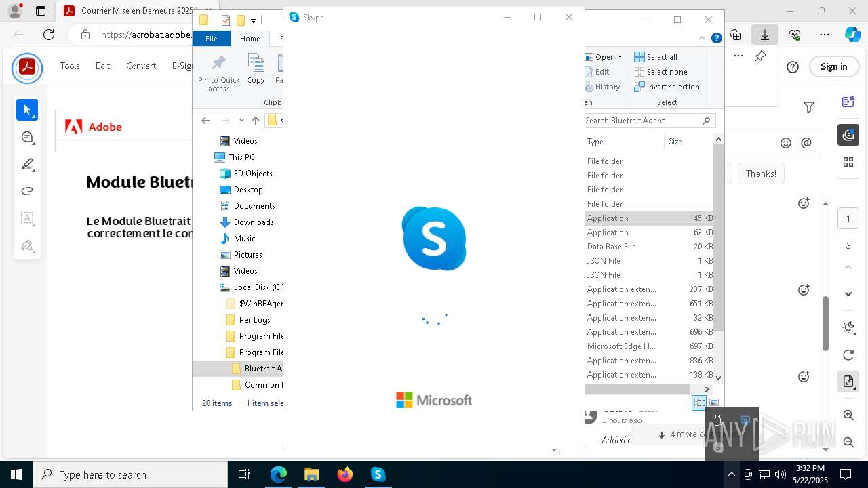Screen dimensions: 868x488
Task: Click the Adobe Acrobat home logo
Action: [x=27, y=67]
